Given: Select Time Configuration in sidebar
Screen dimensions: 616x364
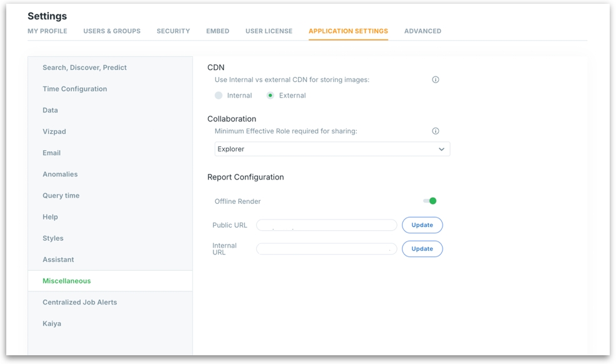Looking at the screenshot, I should pos(74,89).
